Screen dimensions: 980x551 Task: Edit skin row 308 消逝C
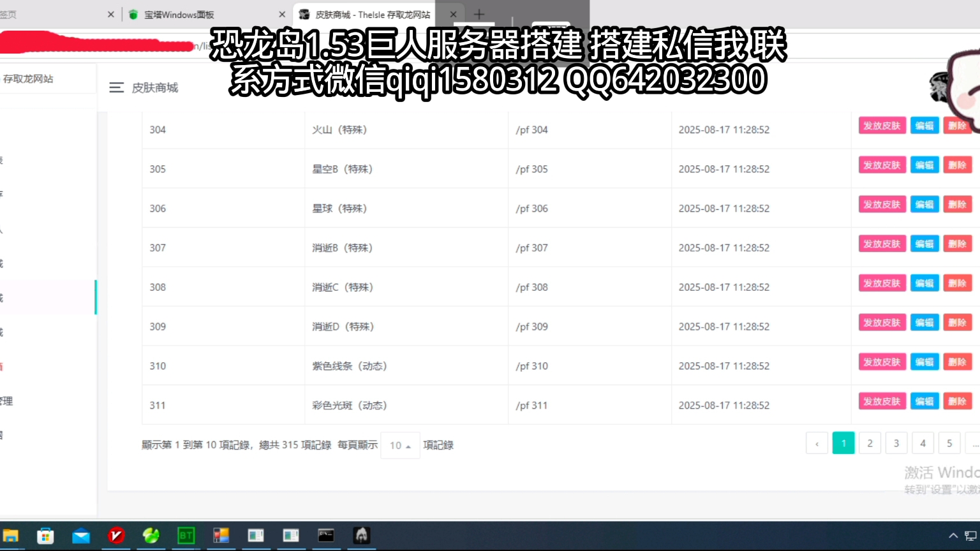pos(924,283)
